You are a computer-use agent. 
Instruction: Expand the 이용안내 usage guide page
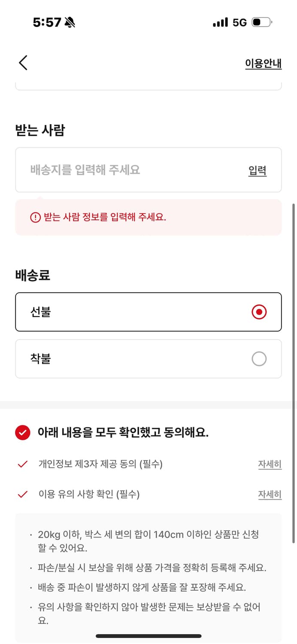tap(264, 63)
